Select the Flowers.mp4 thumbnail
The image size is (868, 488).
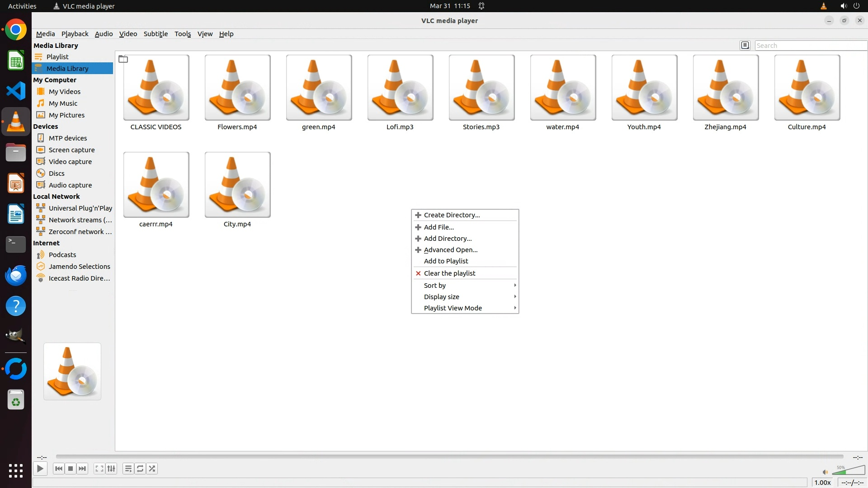pos(237,88)
